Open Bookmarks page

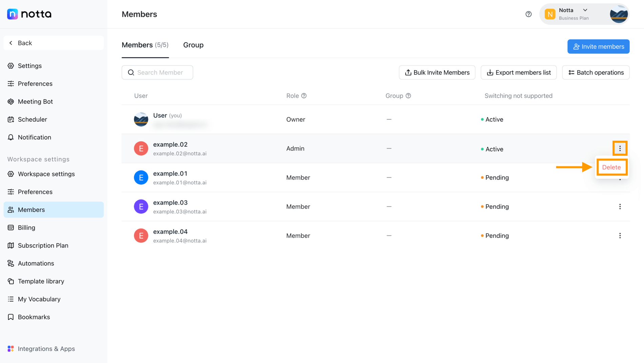pos(34,317)
